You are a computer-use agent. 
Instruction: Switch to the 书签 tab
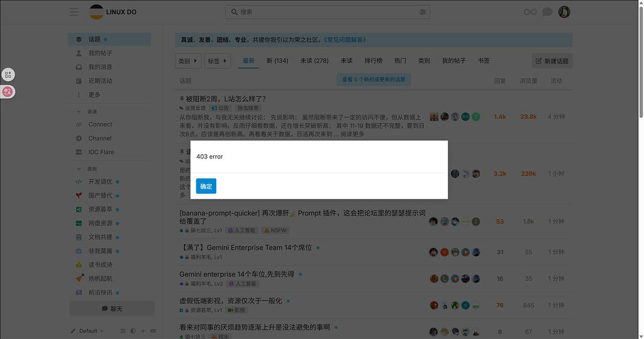pyautogui.click(x=484, y=61)
